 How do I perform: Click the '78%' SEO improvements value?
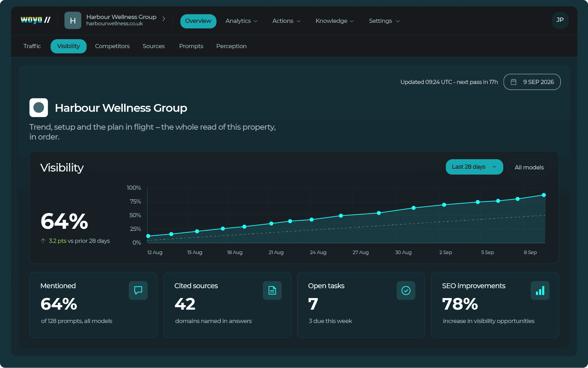click(460, 304)
